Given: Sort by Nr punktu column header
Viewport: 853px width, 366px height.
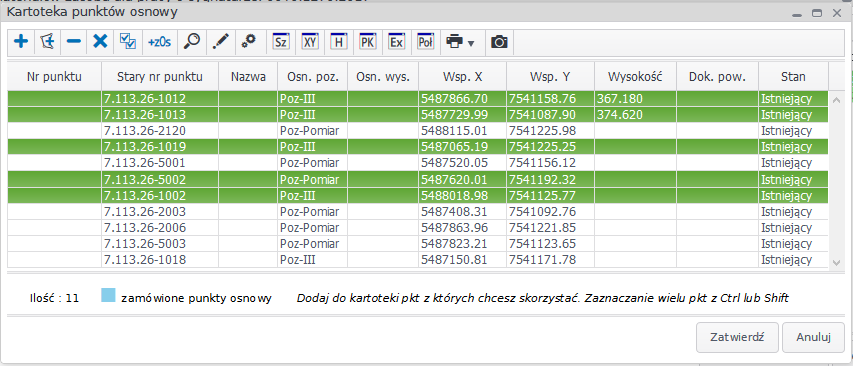Looking at the screenshot, I should tap(54, 77).
